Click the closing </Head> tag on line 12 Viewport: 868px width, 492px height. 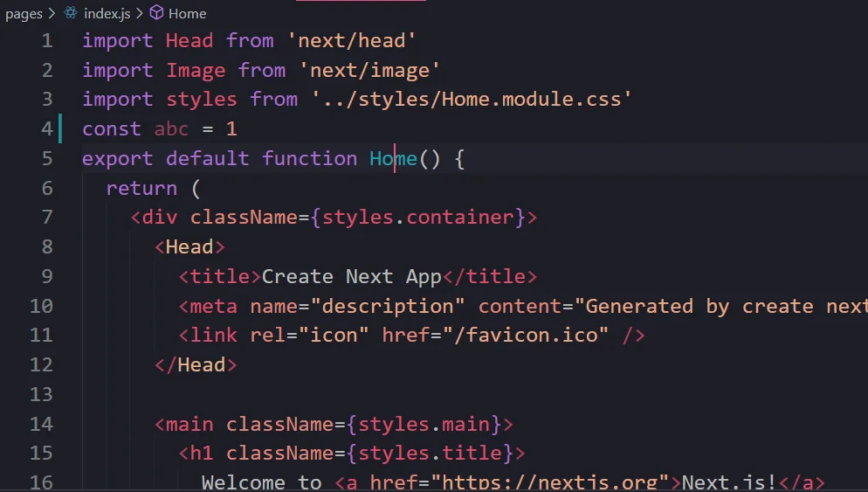click(196, 365)
